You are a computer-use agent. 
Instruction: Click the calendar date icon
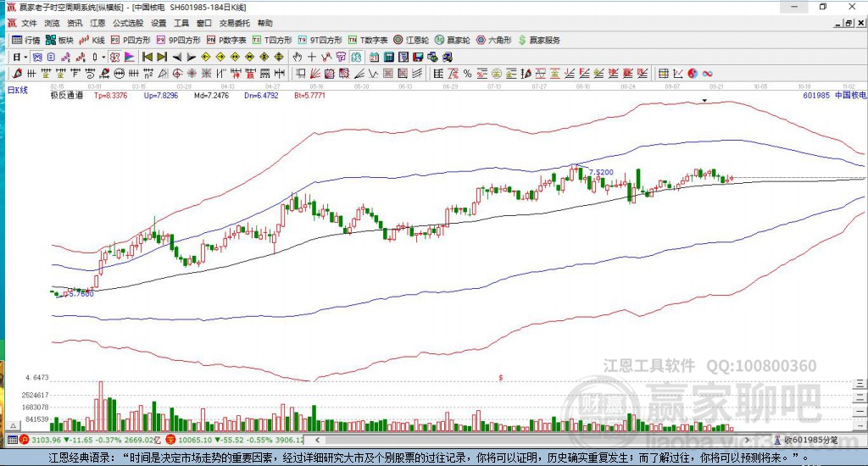374,57
